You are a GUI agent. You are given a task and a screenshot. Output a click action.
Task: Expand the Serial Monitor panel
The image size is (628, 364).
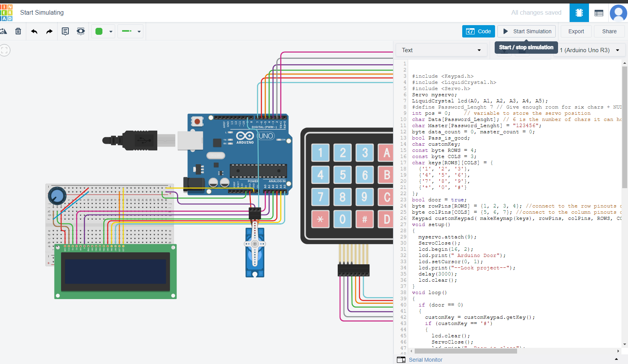425,360
